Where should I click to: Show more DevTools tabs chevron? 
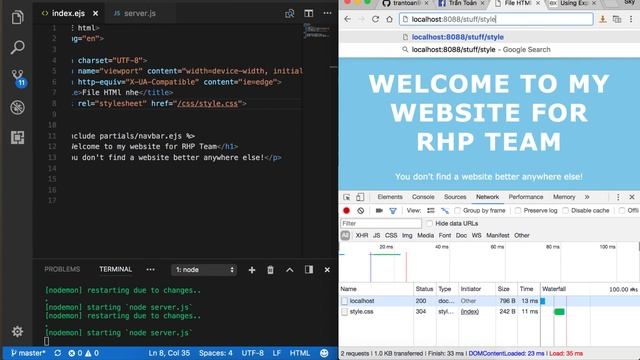coord(587,197)
